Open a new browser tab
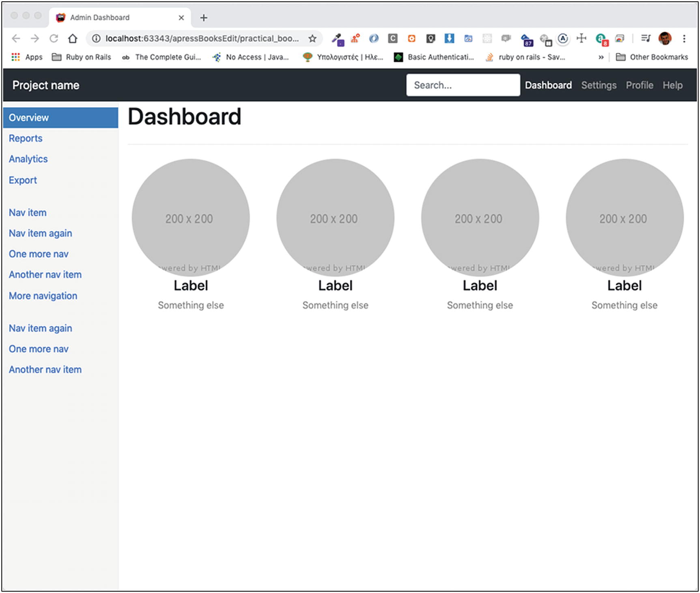The image size is (700, 593). click(204, 17)
